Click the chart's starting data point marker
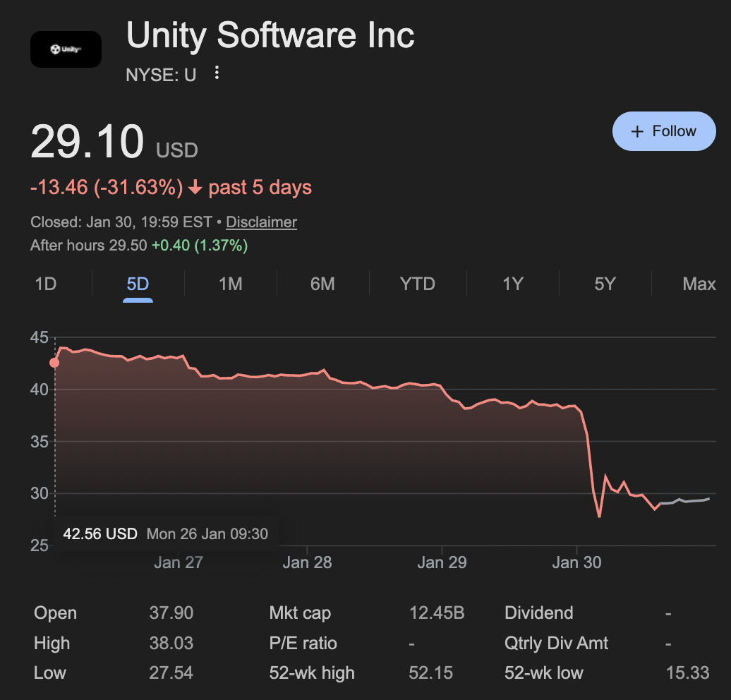This screenshot has height=700, width=731. click(x=54, y=363)
